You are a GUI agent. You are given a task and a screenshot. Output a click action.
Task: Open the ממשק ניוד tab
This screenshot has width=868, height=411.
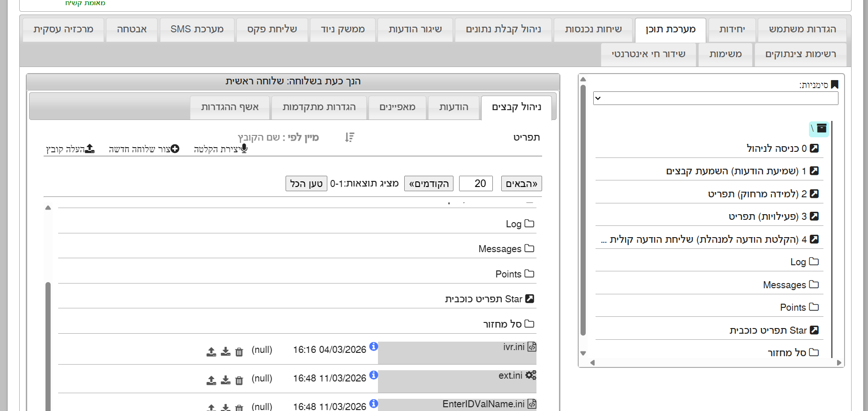342,30
